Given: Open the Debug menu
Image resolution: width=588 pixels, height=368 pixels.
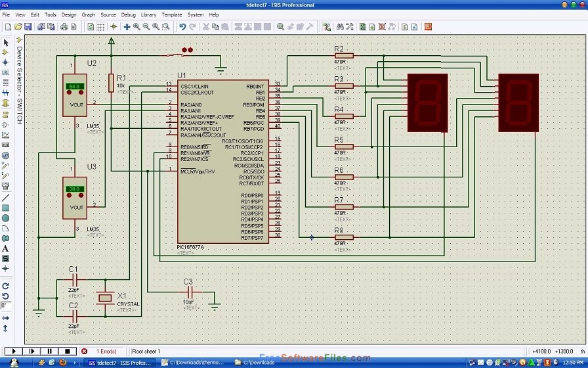Looking at the screenshot, I should [x=128, y=14].
